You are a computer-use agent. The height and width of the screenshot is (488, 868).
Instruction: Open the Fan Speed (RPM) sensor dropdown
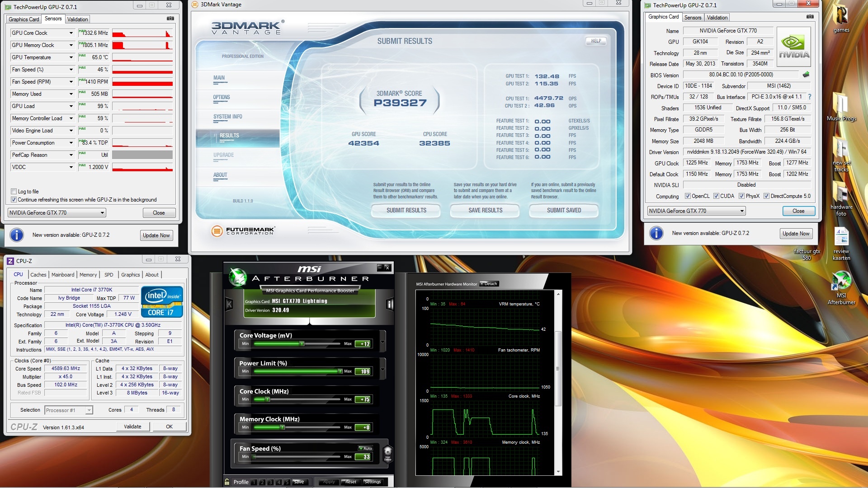click(x=71, y=82)
